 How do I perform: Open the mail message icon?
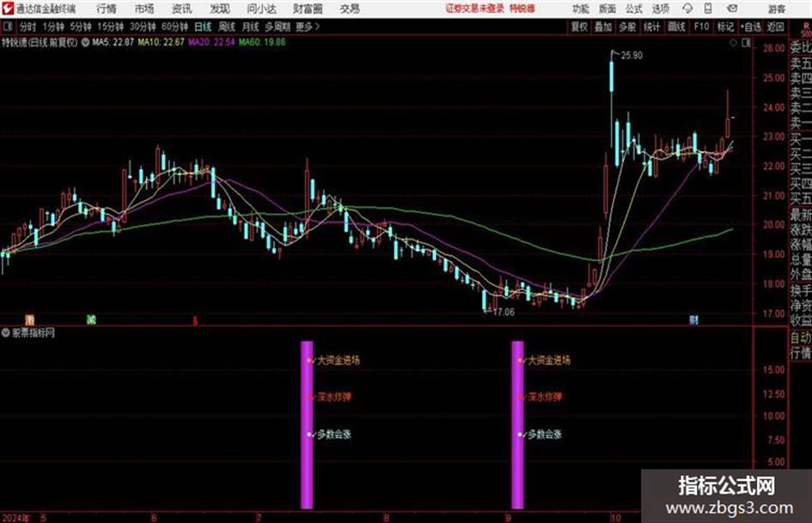732,9
